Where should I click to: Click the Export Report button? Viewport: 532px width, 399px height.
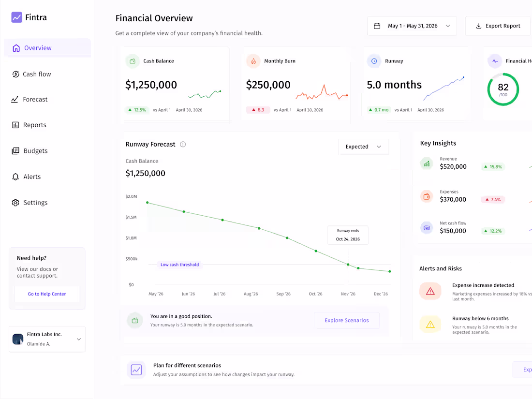point(498,26)
